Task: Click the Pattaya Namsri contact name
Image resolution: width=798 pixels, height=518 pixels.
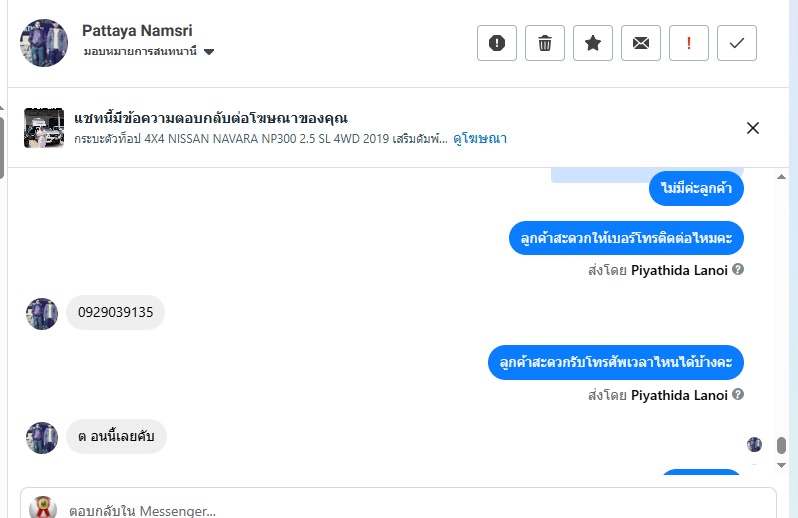Action: point(137,31)
